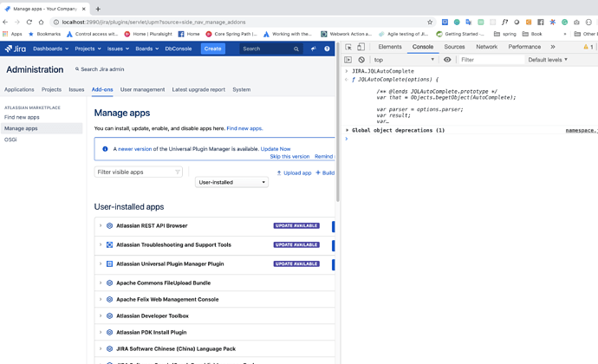Bookmark this page with the star icon

430,23
